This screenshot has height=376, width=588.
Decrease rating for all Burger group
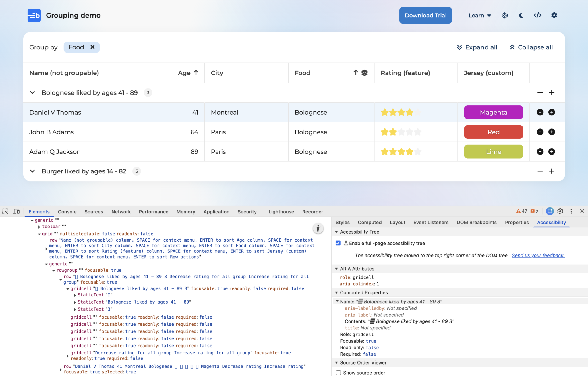[540, 171]
